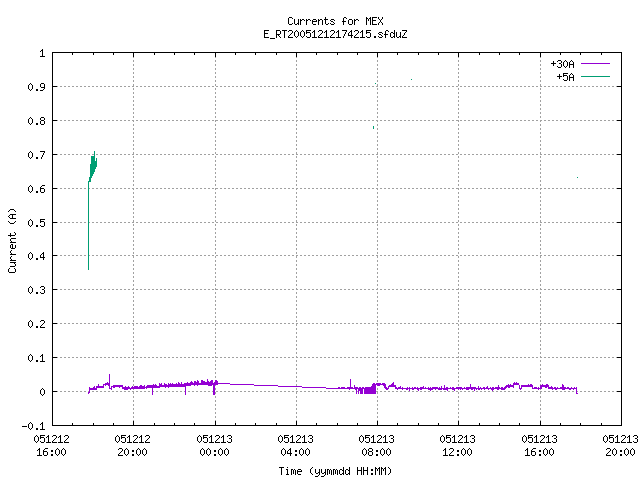The image size is (640, 480).
Task: Click the y-axis tick label "1"
Action: 42,53
